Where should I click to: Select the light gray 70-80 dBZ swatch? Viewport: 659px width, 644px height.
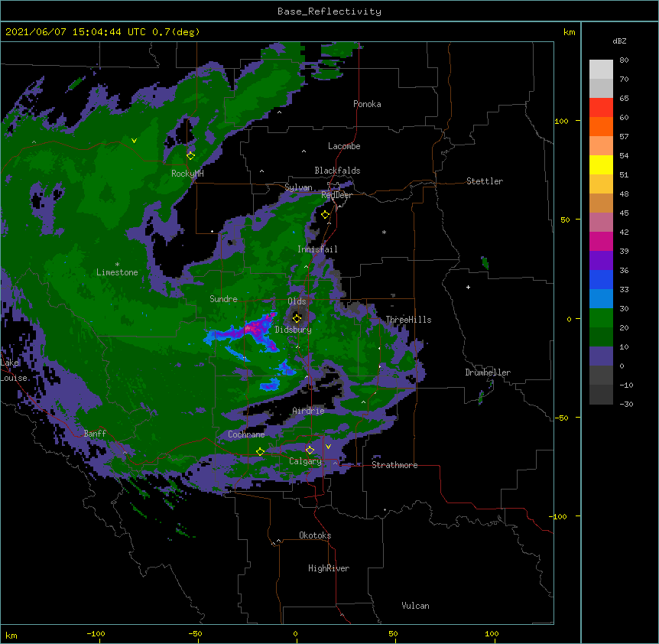coord(601,70)
